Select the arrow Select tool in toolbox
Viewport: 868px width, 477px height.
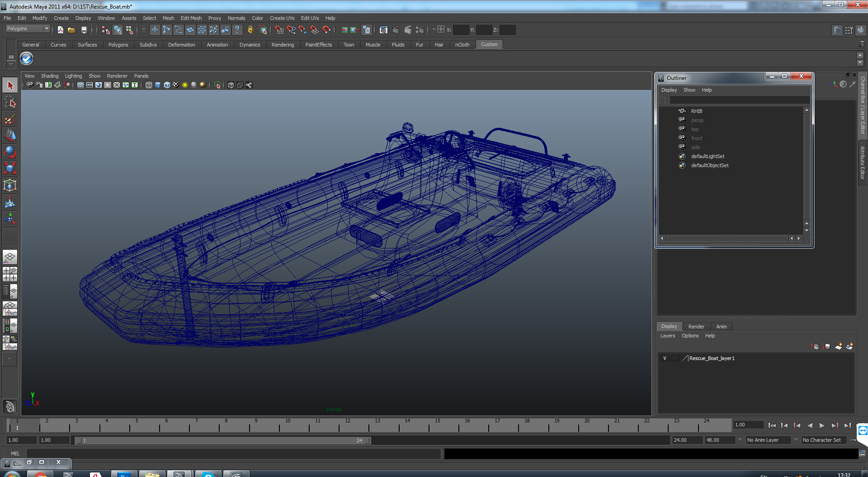(10, 85)
